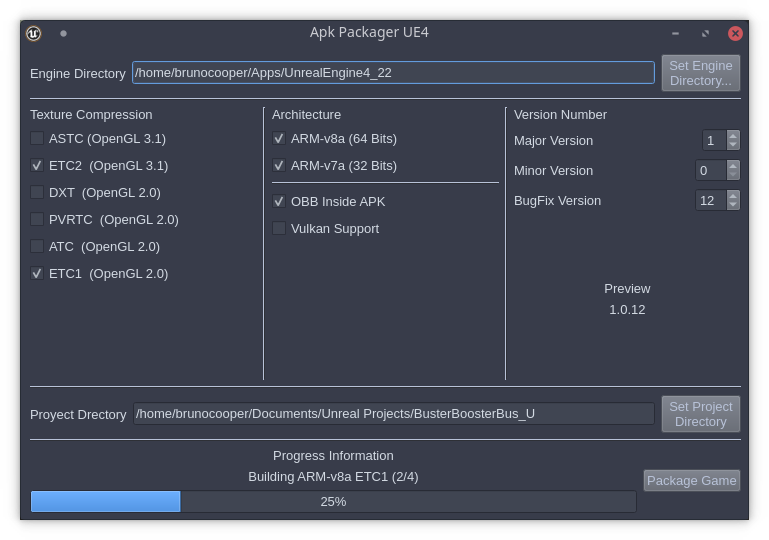
Task: Click the Unreal Engine logo icon
Action: coord(33,33)
